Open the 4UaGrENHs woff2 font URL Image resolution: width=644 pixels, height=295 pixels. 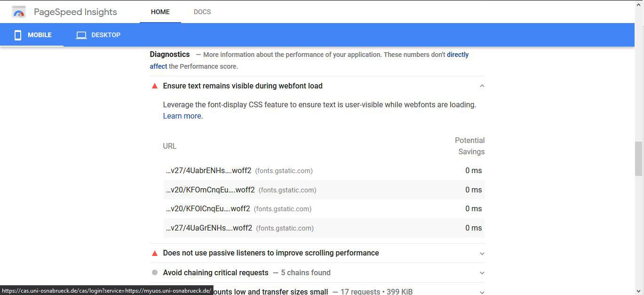click(209, 228)
